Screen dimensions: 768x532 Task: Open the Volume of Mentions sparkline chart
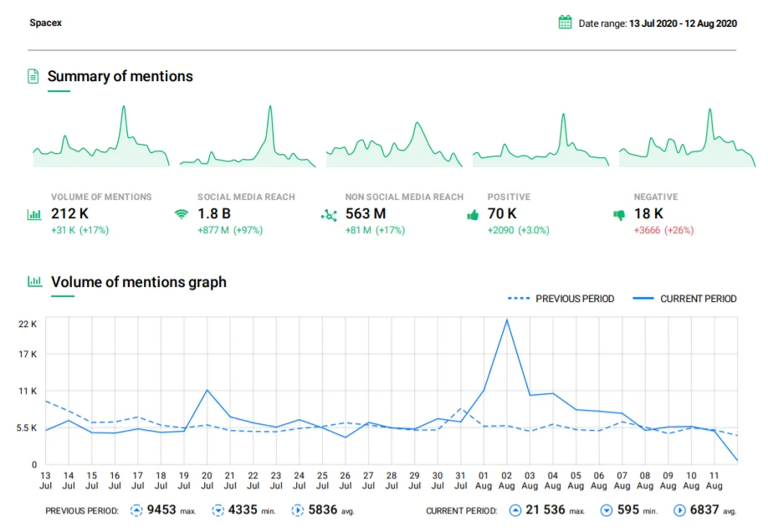coord(101,136)
